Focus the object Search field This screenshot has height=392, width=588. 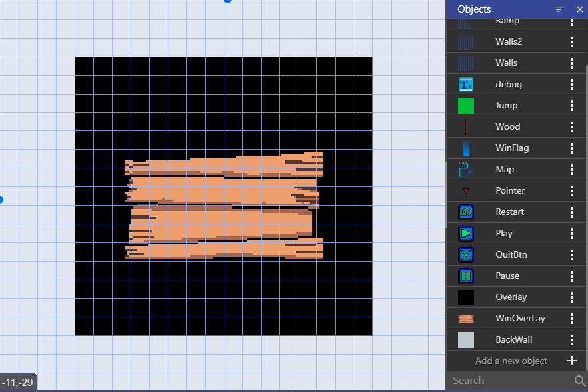point(510,381)
